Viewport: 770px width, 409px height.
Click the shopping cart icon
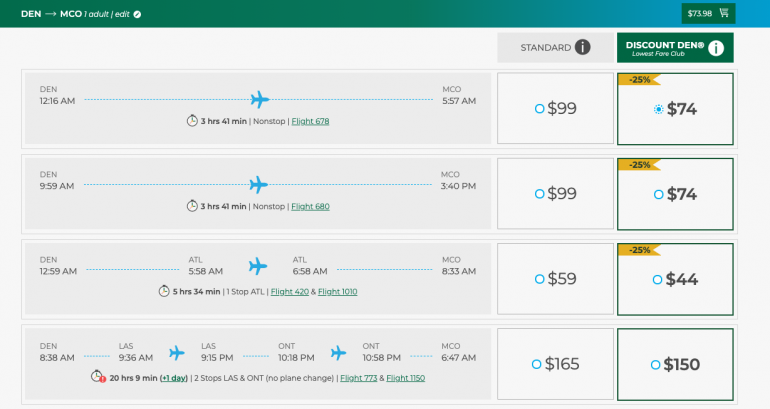724,13
